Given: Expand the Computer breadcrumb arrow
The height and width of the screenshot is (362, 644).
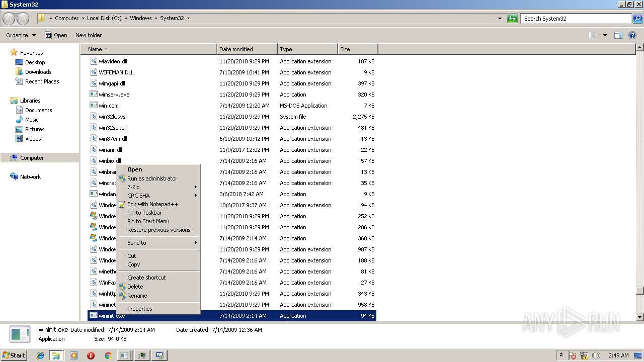Looking at the screenshot, I should click(x=84, y=19).
